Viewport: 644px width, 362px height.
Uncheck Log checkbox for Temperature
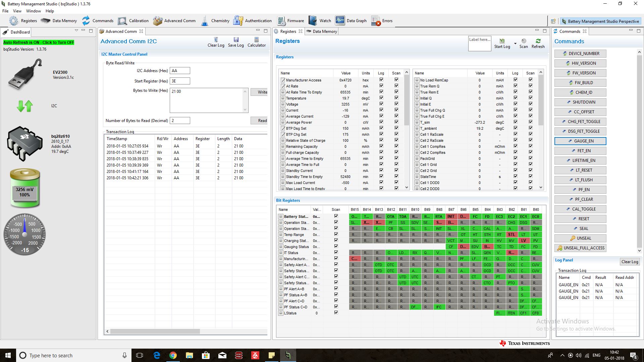(381, 98)
